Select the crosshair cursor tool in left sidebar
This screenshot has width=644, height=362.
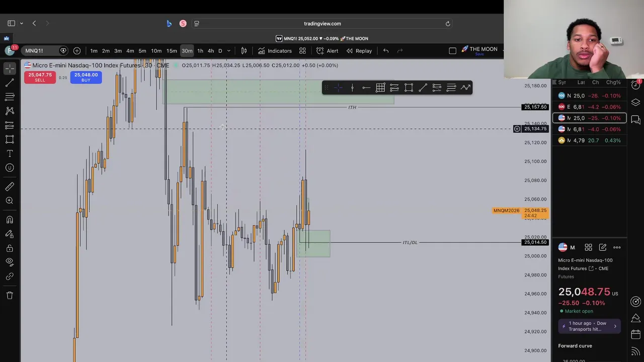(10, 68)
